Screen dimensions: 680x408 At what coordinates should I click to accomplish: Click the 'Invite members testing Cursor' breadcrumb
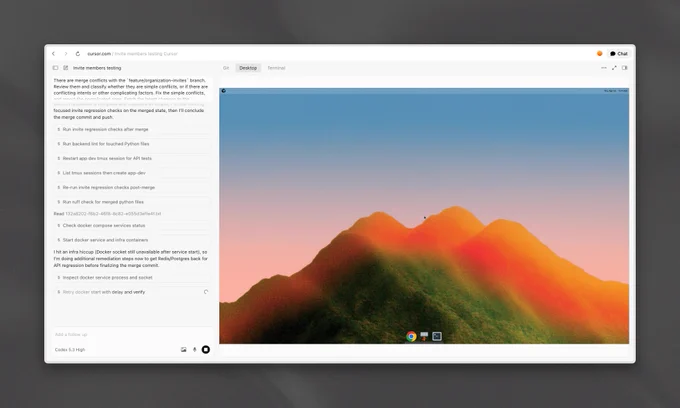coord(146,54)
